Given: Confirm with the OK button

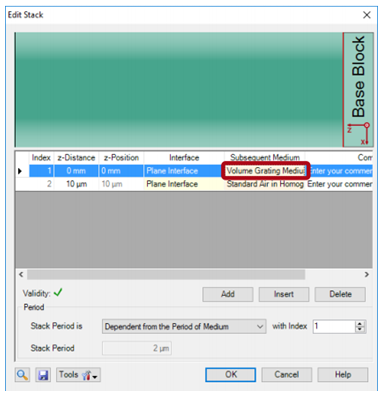Looking at the screenshot, I should coord(231,375).
